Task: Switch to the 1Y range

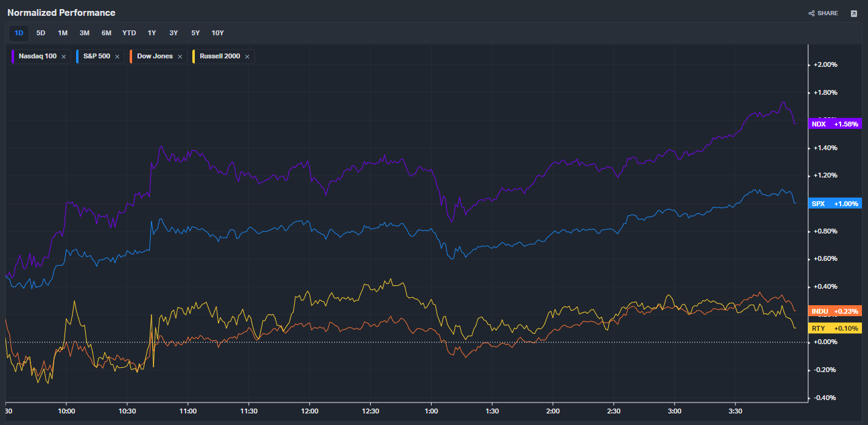Action: [152, 33]
